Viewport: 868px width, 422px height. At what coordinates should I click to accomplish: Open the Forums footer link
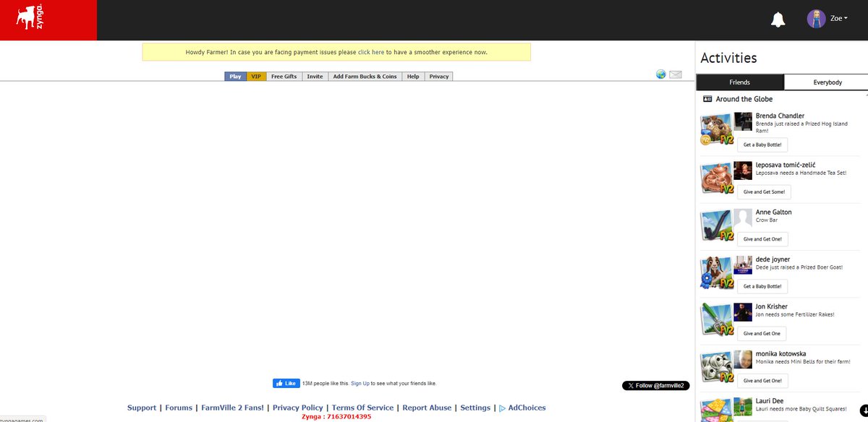[x=179, y=408]
